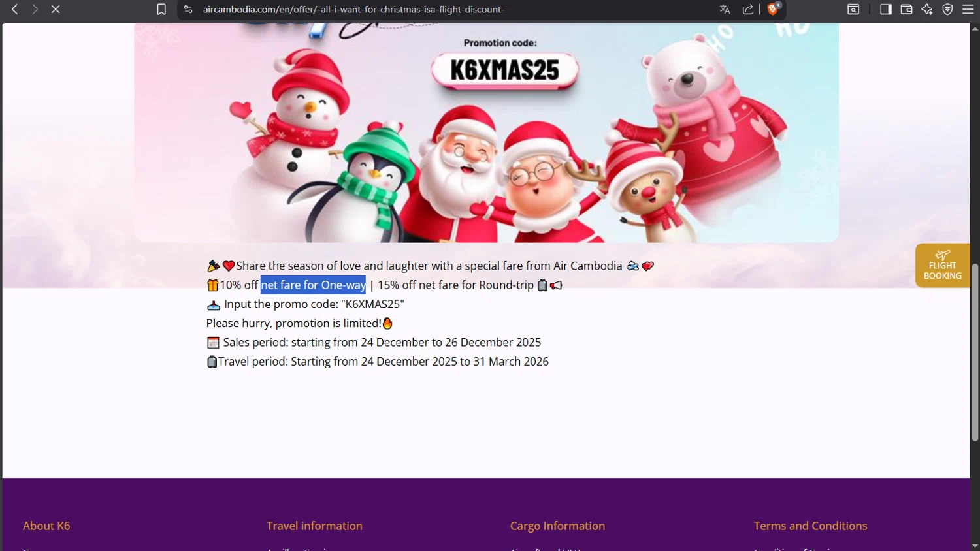Share this page icon
The height and width of the screenshot is (551, 980).
click(x=748, y=9)
